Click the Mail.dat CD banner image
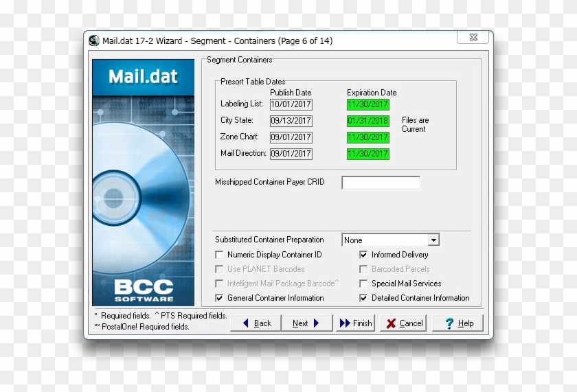Viewport: 577px width, 392px height. coord(143,183)
